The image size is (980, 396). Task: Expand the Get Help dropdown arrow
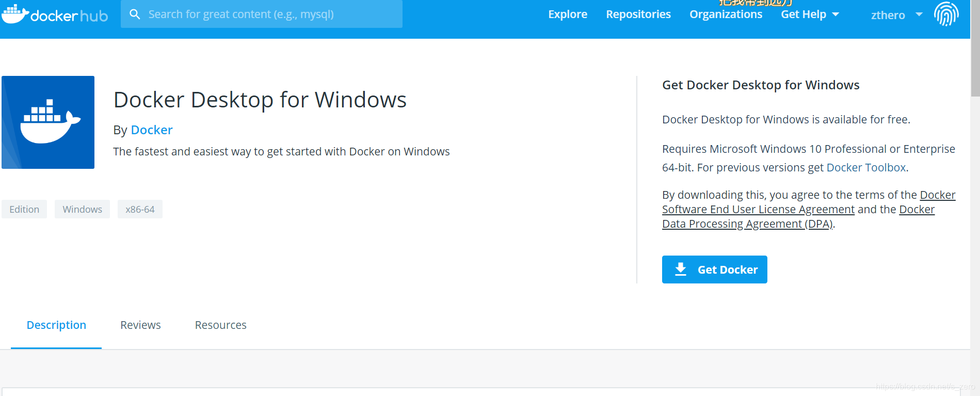(836, 14)
